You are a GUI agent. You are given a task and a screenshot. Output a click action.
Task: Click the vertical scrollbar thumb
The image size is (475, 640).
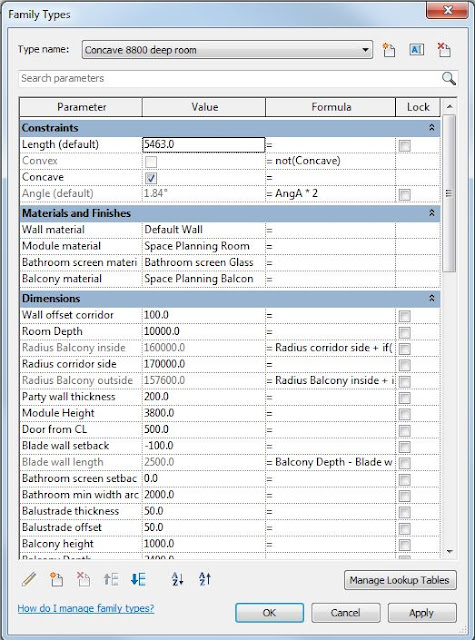point(449,193)
